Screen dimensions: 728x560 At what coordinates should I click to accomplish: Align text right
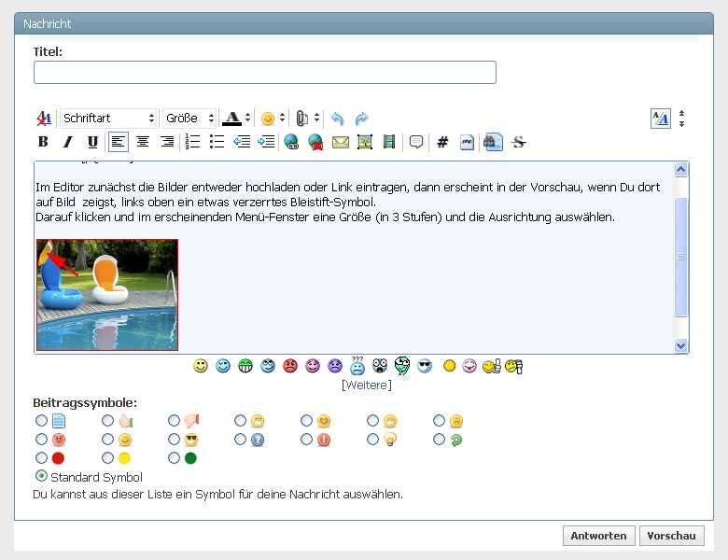[x=167, y=142]
